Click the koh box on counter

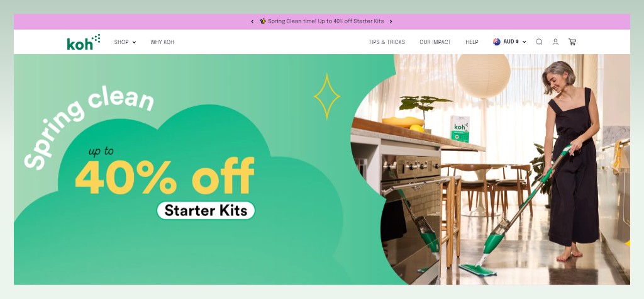point(459,129)
